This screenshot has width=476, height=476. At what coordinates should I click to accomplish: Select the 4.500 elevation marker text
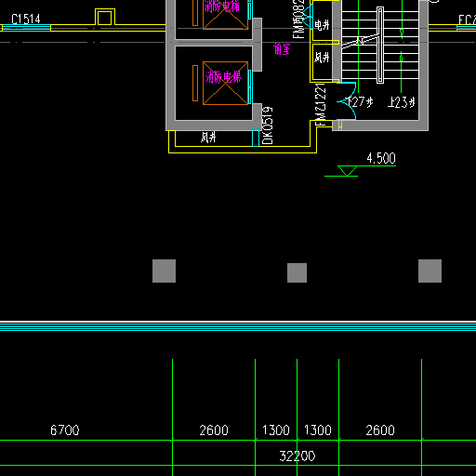coord(381,158)
